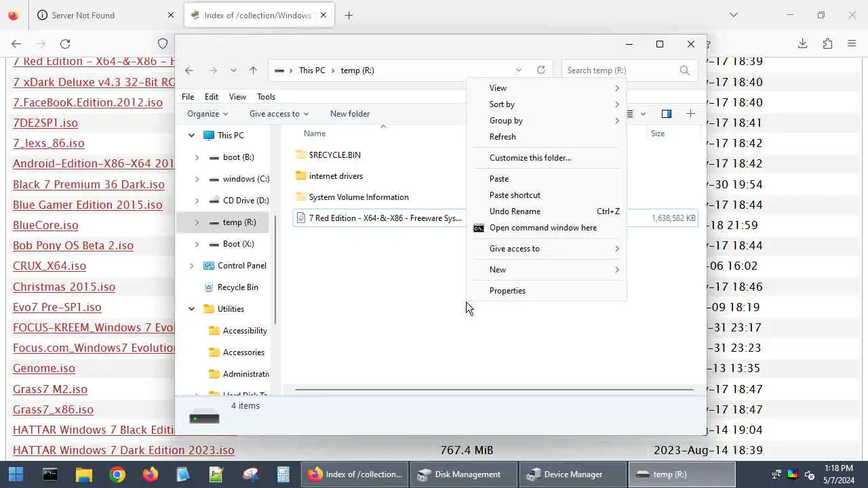
Task: Switch to the Disk Management taskbar window
Action: (x=464, y=474)
